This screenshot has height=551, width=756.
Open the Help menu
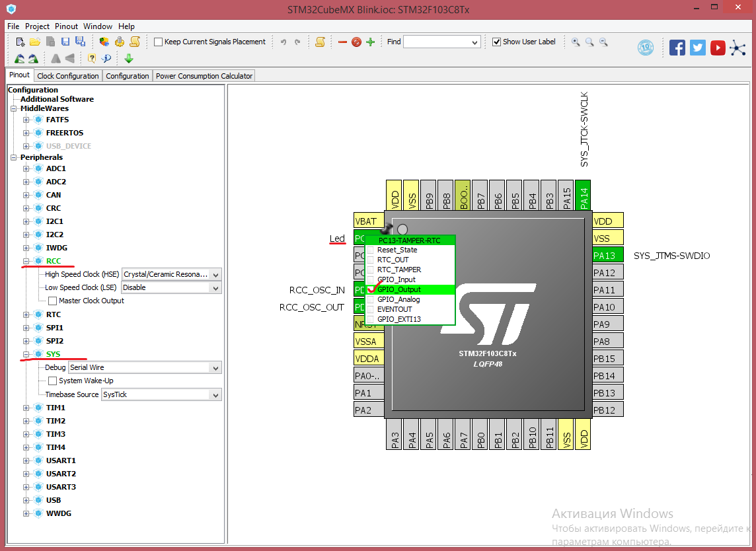[x=126, y=26]
